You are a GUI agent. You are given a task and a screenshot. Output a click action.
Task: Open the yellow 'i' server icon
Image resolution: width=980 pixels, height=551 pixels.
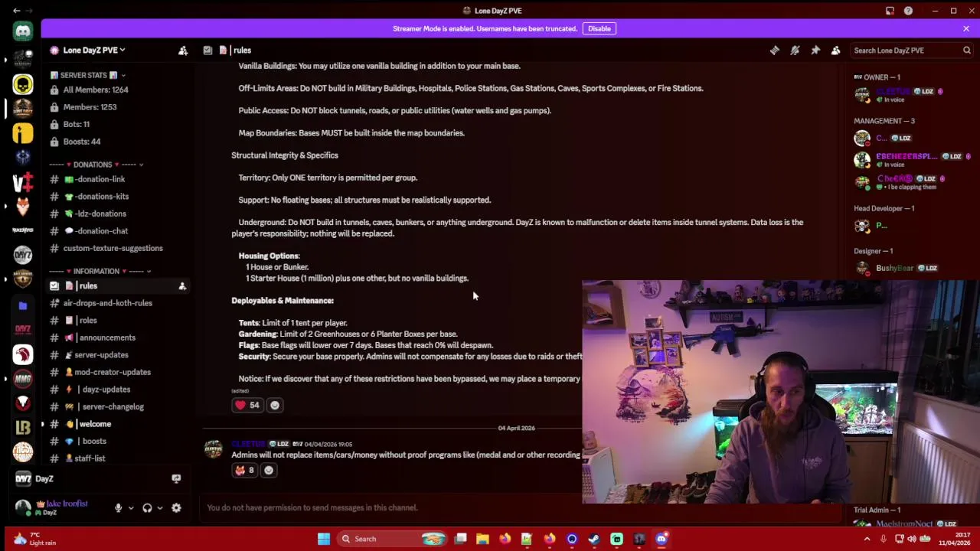click(x=23, y=134)
